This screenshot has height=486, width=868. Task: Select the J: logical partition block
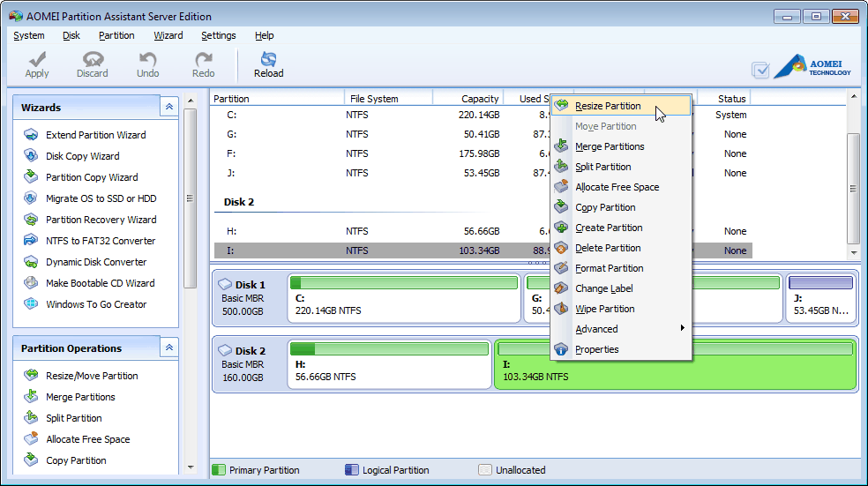821,298
